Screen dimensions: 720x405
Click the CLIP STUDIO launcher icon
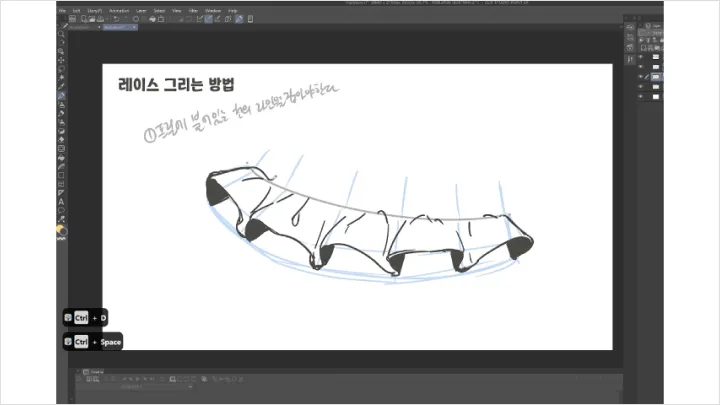73,19
